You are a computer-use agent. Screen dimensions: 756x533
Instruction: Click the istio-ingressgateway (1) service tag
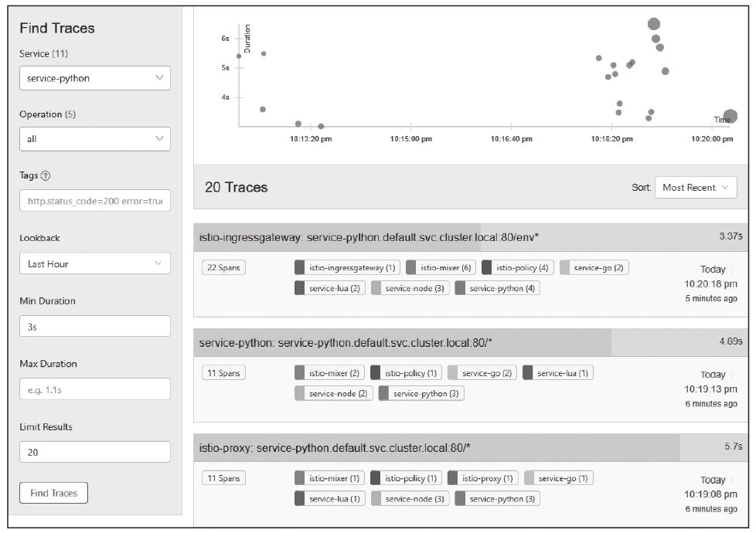(x=346, y=267)
